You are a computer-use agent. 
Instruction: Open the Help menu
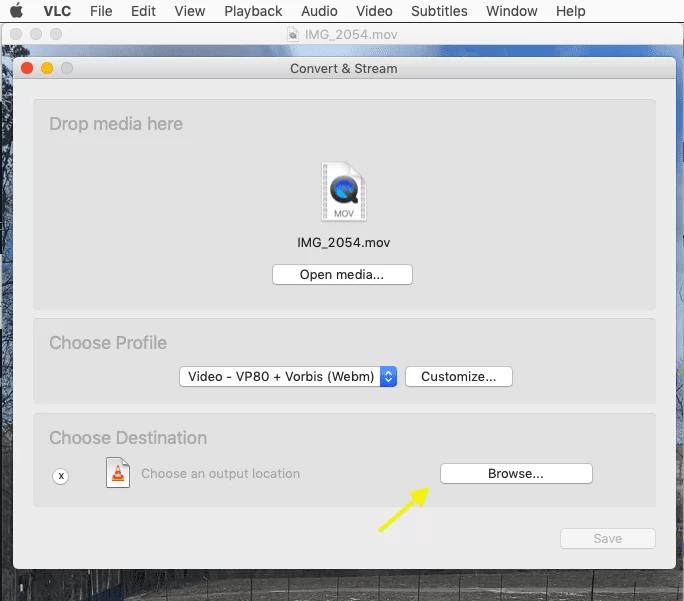pyautogui.click(x=570, y=11)
